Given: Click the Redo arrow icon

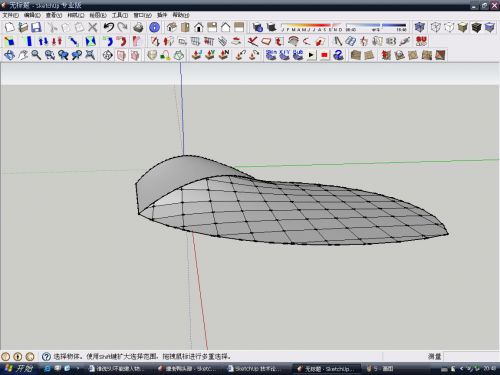Looking at the screenshot, I should pos(122,27).
